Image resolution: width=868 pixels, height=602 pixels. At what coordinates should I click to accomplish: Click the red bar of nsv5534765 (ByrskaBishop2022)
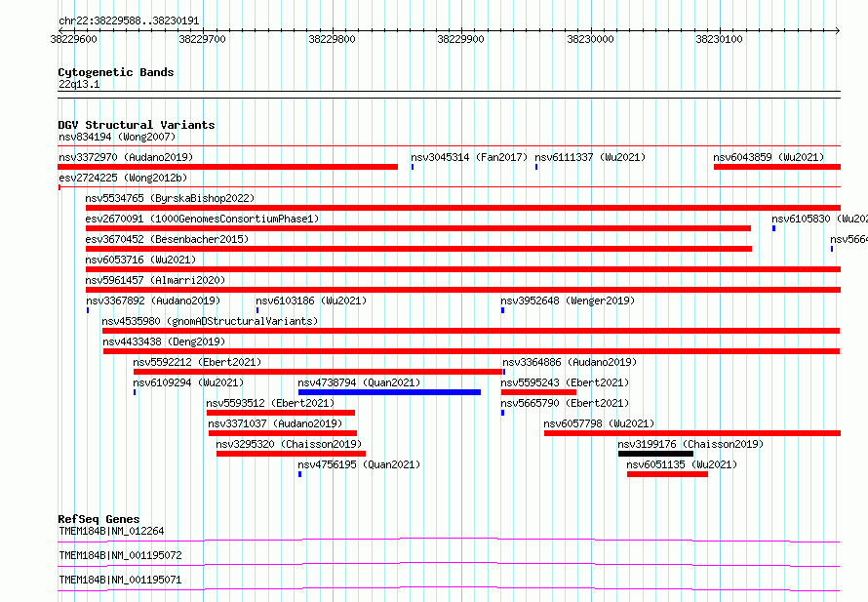463,208
